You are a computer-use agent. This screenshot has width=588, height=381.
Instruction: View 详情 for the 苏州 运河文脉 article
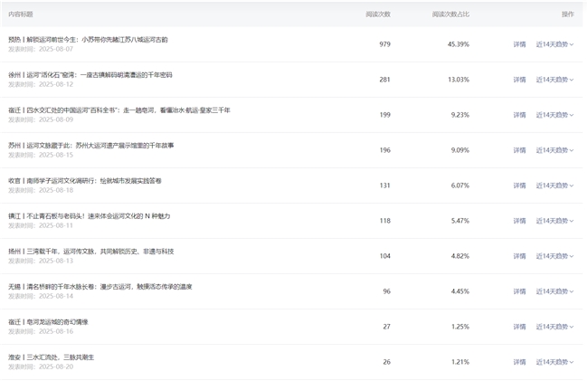[519, 150]
